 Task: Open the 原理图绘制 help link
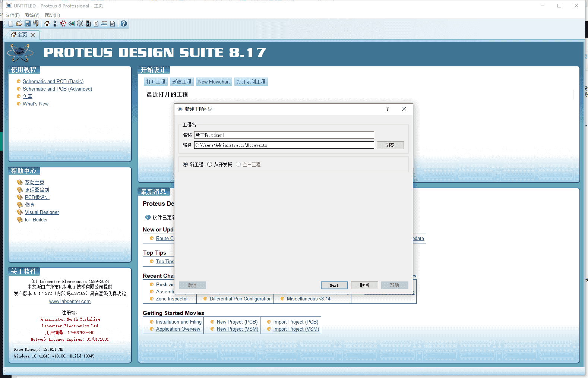(x=37, y=190)
